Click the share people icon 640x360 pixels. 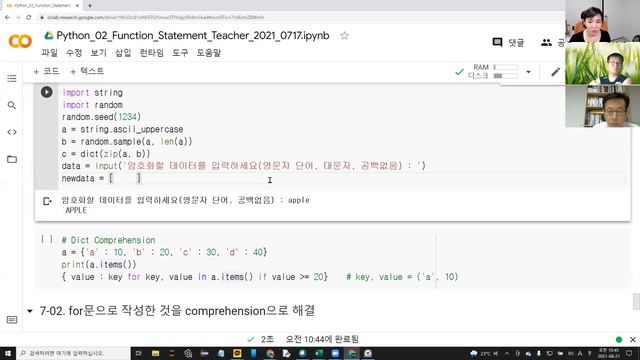pos(546,42)
